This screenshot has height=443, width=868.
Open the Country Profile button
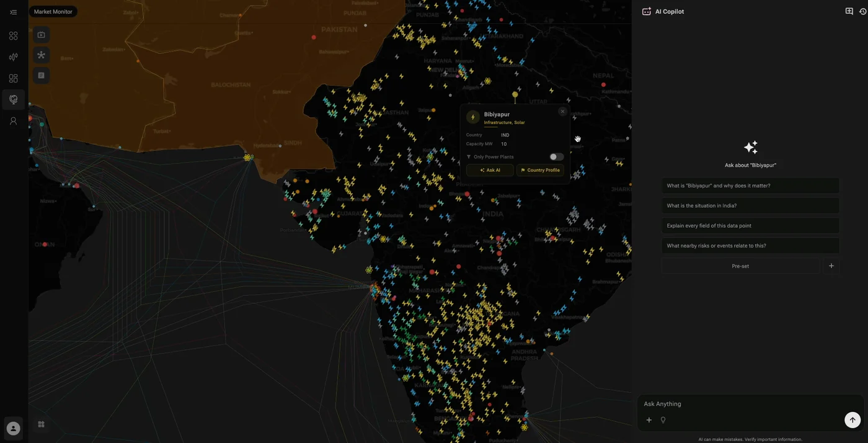click(x=540, y=170)
